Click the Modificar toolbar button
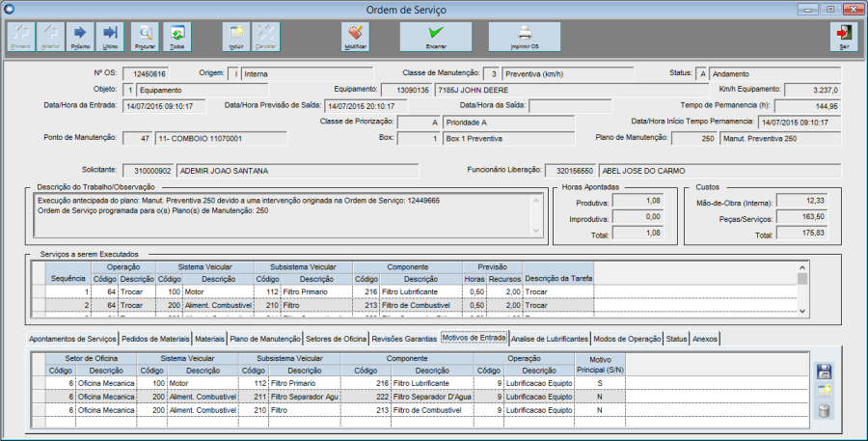868x441 pixels. (355, 37)
